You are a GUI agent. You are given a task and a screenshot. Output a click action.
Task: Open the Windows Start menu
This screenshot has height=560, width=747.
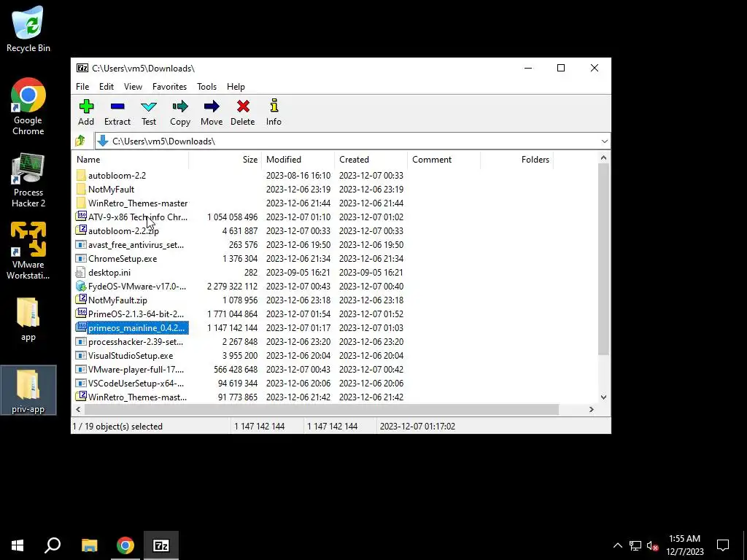pos(18,545)
